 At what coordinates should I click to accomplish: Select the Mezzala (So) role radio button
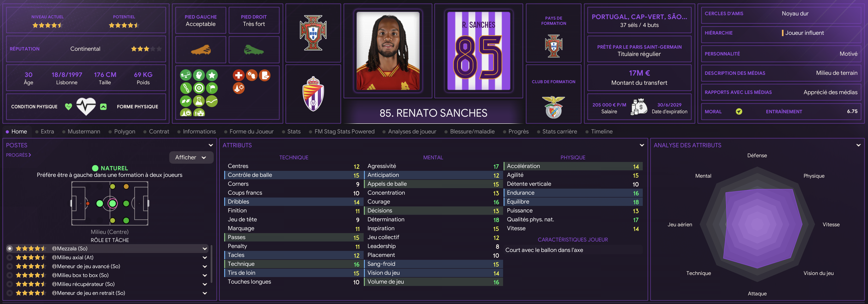click(x=10, y=248)
